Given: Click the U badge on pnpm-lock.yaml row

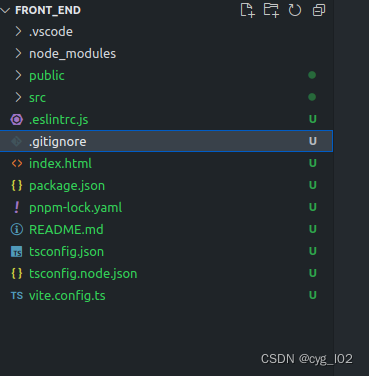Looking at the screenshot, I should (x=313, y=207).
